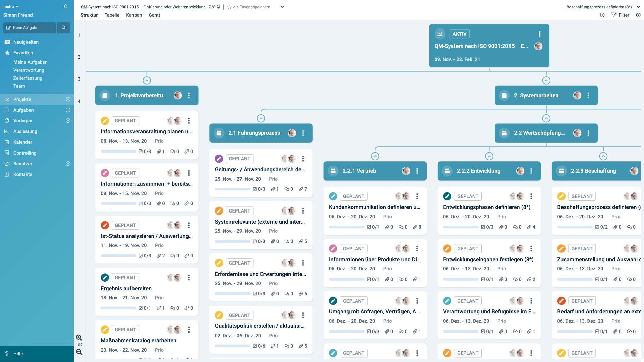Click the add plus circle icon near Filter
The width and height of the screenshot is (644, 362).
(x=602, y=15)
